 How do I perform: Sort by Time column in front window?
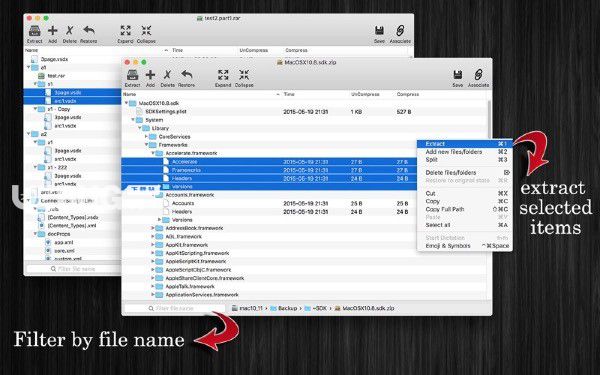pos(315,94)
